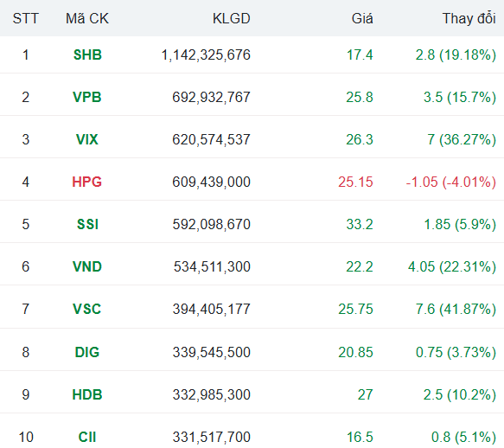The height and width of the screenshot is (448, 504).
Task: Click rank number 4 in HPG row
Action: tap(26, 182)
